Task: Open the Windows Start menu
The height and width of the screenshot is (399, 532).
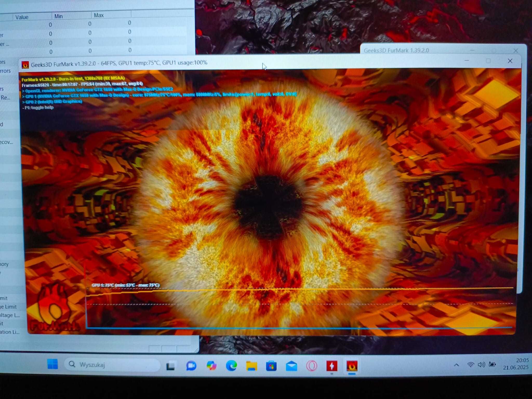Action: pos(53,364)
